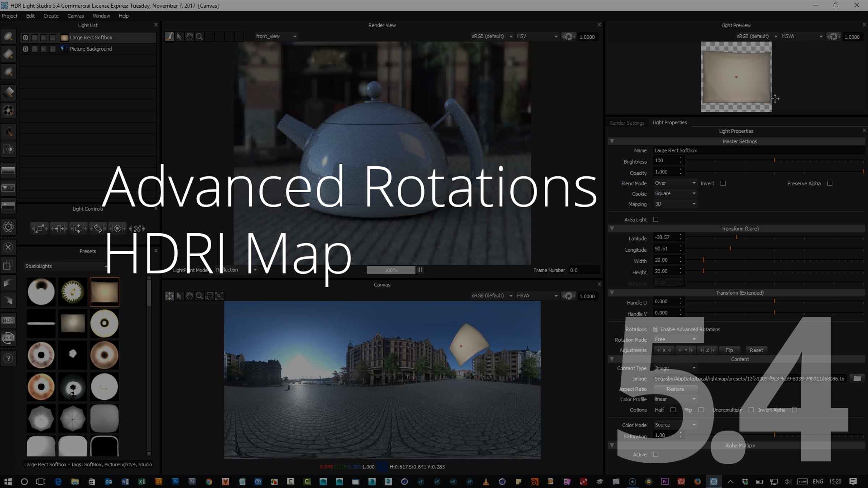Select the LightPaint brush tool in Render View

tap(169, 37)
